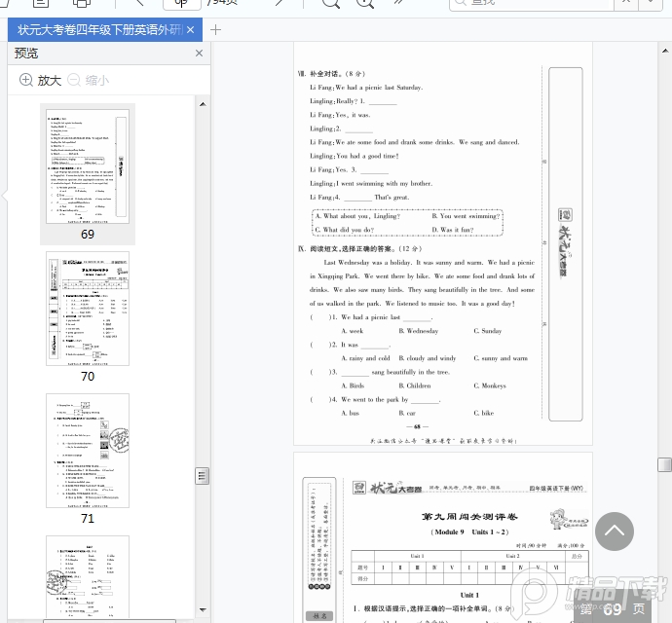Click option C. sunny and warm
The image size is (672, 623).
coord(501,358)
